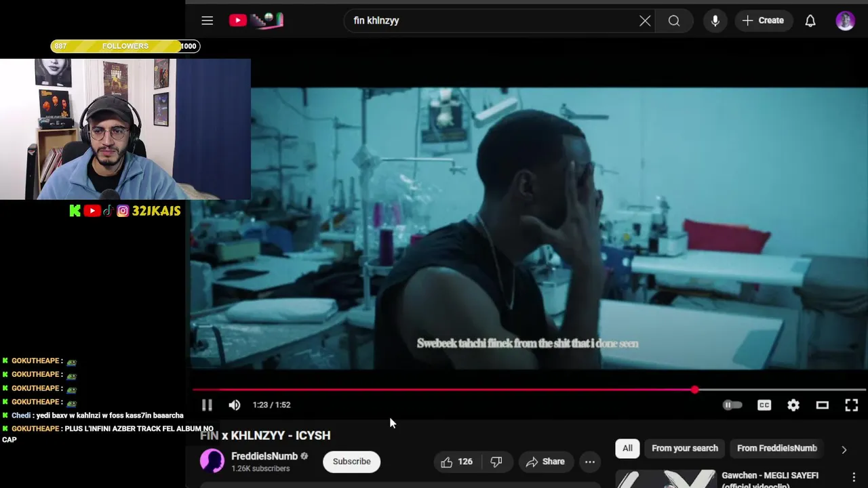Toggle closed captions CC

[764, 405]
